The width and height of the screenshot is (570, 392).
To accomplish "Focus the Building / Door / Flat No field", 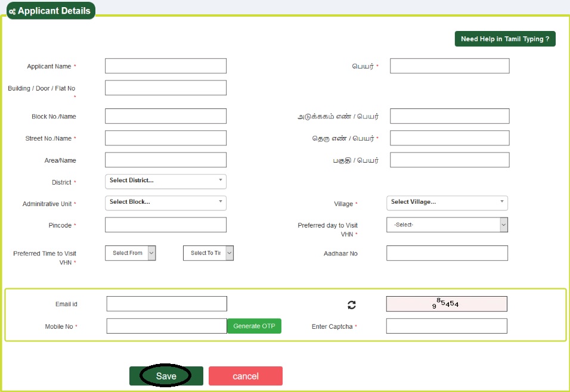I will point(166,88).
